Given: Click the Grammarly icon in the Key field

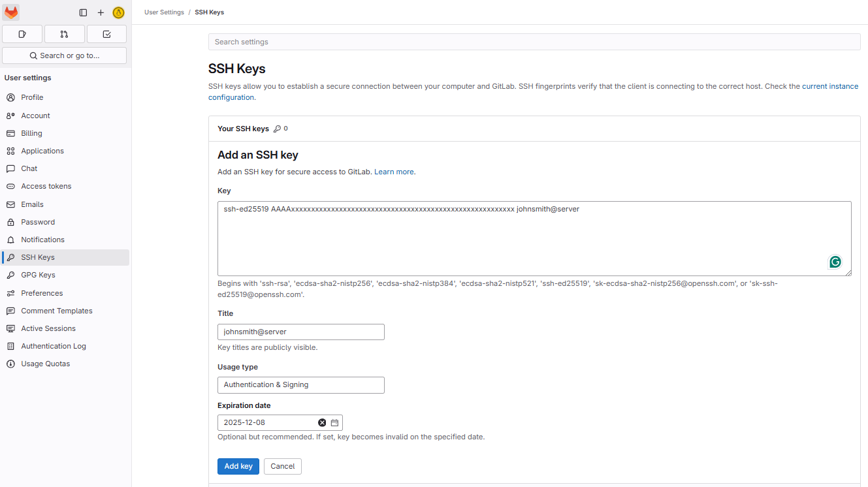Looking at the screenshot, I should click(x=835, y=262).
